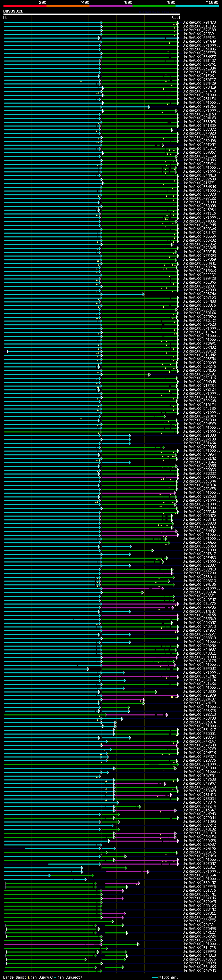Click hit UniRef100_C5XW06
The width and height of the screenshot is (222, 980).
[x=199, y=49]
